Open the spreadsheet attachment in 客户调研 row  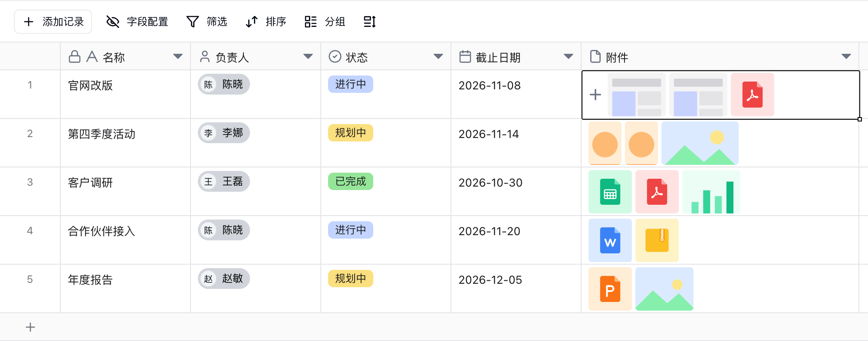click(610, 192)
